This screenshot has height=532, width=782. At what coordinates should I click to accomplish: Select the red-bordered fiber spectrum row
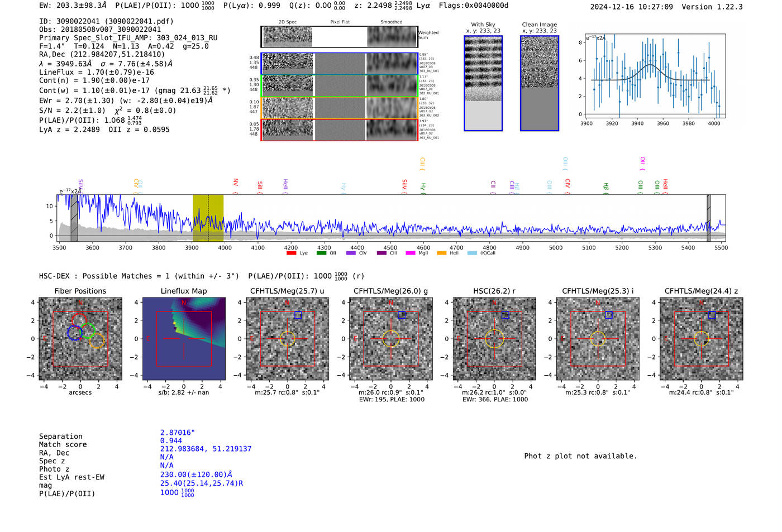pyautogui.click(x=339, y=130)
